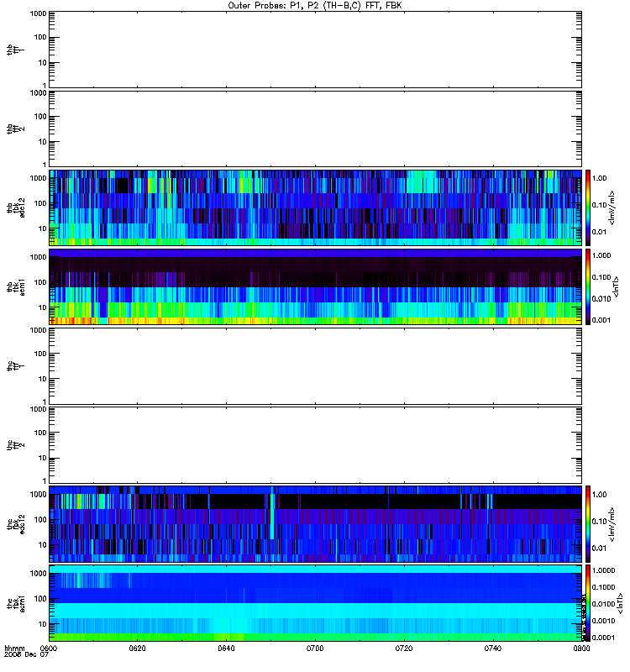The image size is (630, 672).
Task: Click the "100" tick of the thb fbk scm1 panel
Action: click(x=40, y=282)
